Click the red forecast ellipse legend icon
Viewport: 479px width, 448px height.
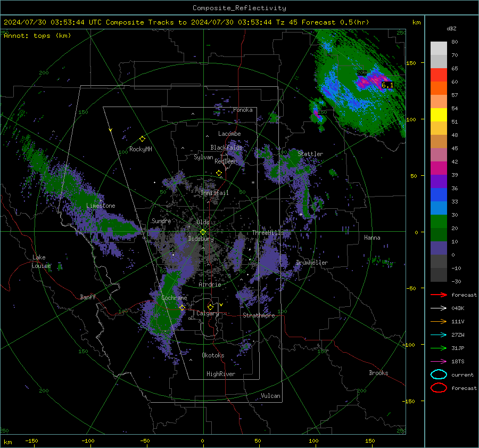[x=439, y=388]
